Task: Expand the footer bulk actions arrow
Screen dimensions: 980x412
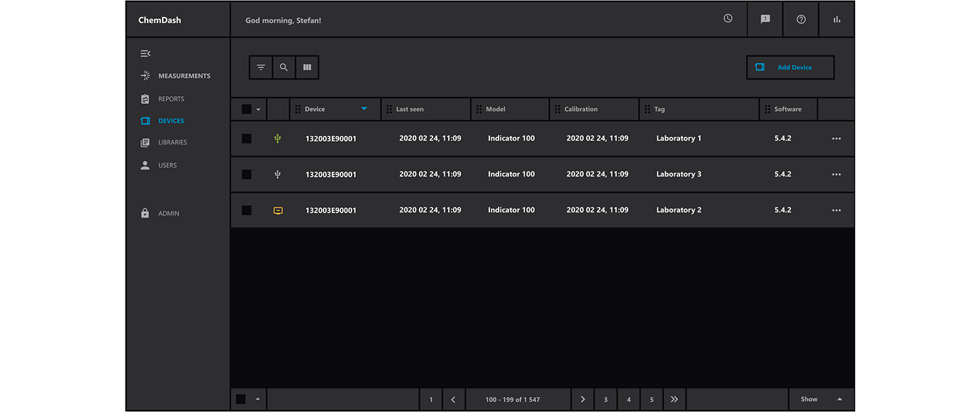Action: [257, 399]
